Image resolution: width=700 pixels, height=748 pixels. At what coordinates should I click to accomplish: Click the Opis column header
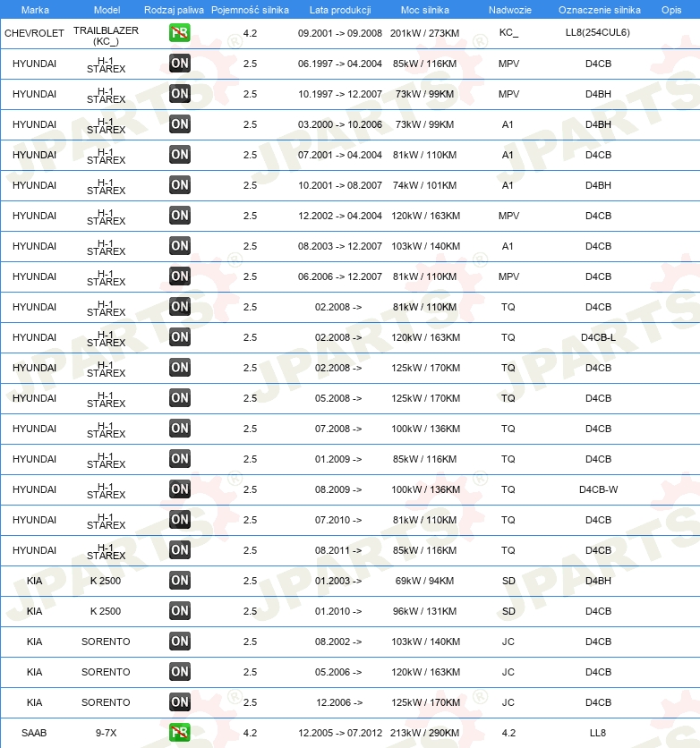(x=670, y=10)
